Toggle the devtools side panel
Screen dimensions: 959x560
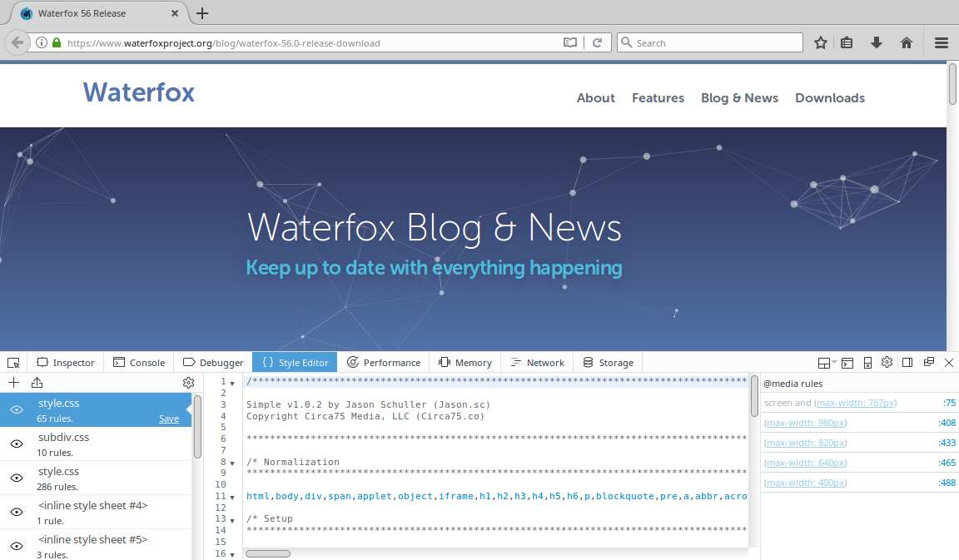(907, 362)
